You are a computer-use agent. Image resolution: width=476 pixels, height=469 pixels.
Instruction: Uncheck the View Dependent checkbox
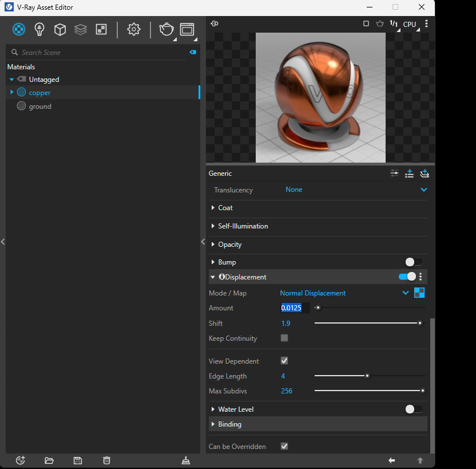[x=284, y=361]
